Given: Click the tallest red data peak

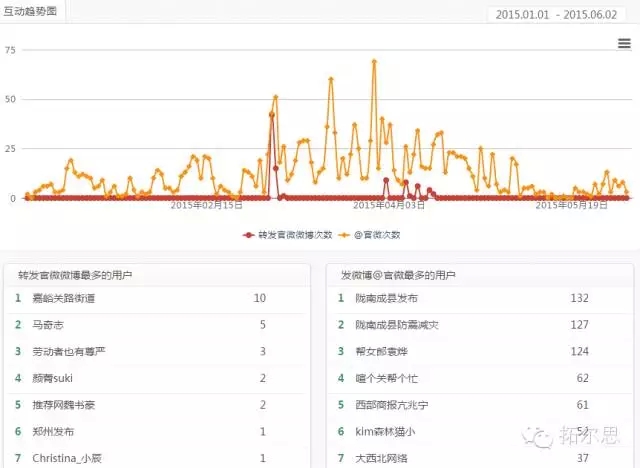Looking at the screenshot, I should (x=271, y=115).
